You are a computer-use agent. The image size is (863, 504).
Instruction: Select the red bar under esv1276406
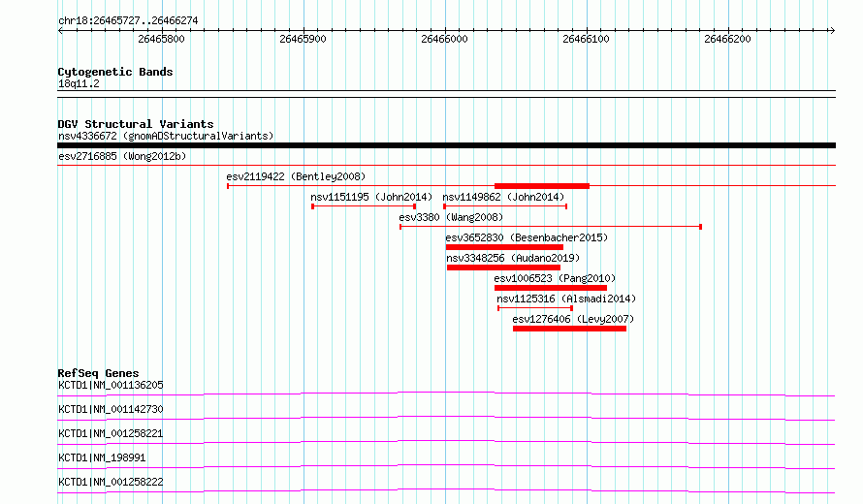(569, 329)
